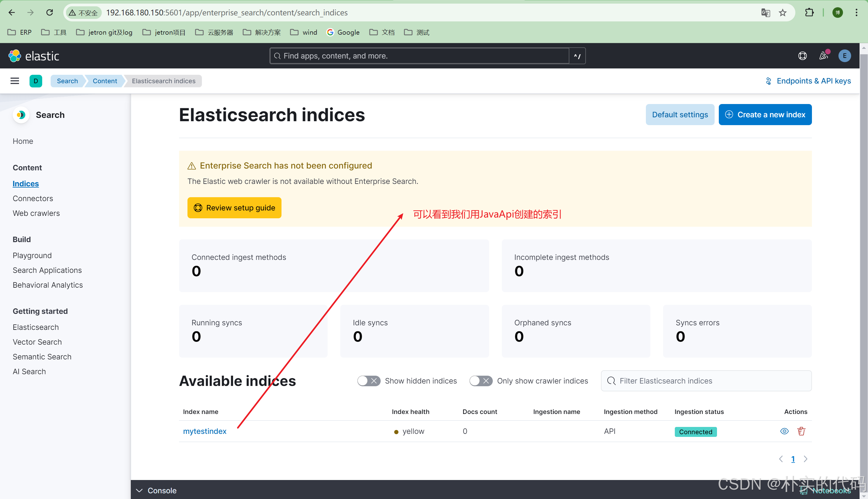Open the hamburger navigation menu
The height and width of the screenshot is (499, 868).
pyautogui.click(x=15, y=81)
